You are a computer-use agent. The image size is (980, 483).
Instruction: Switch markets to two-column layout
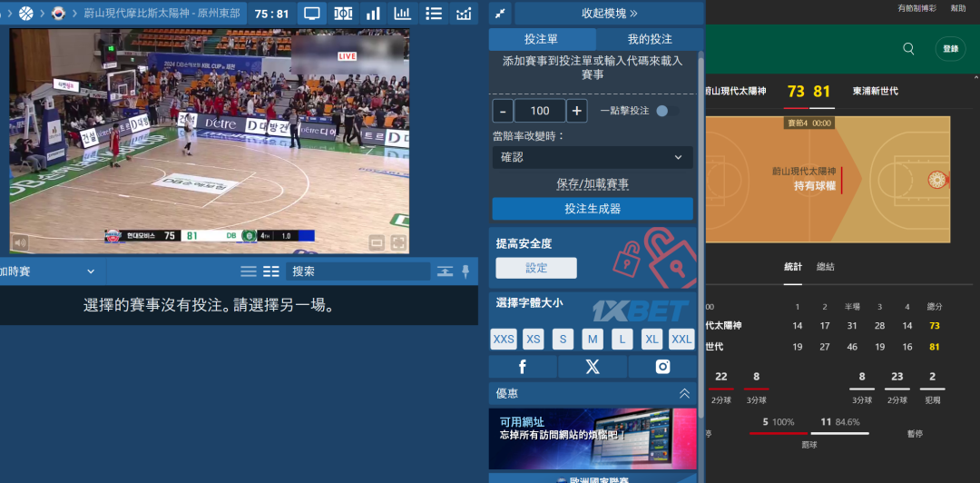pos(271,271)
